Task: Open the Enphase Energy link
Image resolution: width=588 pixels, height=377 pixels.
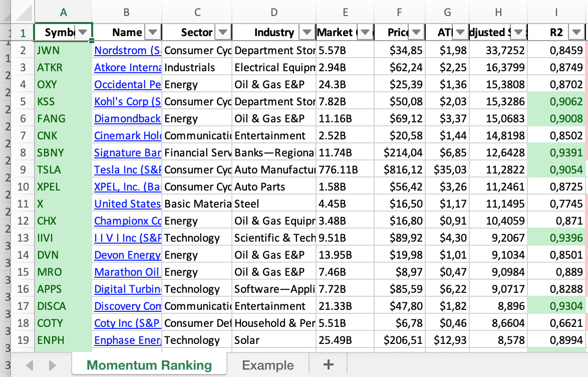Action: pos(127,340)
